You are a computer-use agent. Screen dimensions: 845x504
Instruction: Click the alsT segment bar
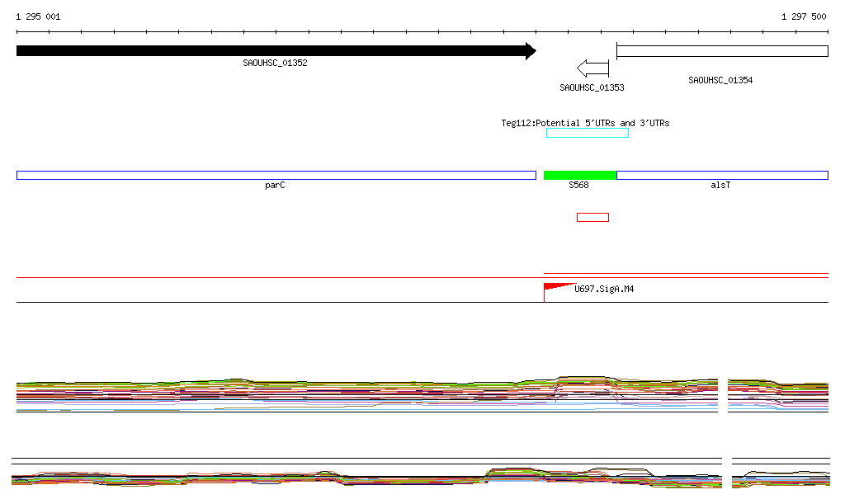point(721,175)
